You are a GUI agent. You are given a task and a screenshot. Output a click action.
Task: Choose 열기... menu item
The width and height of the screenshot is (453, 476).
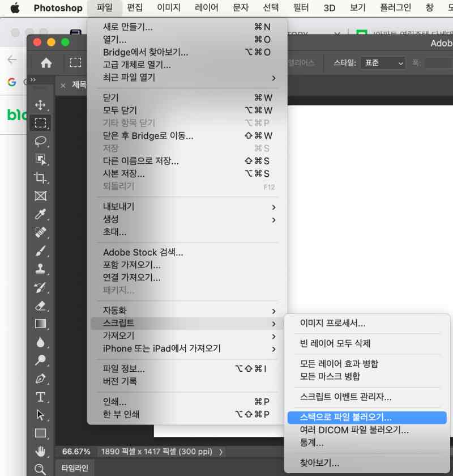(x=187, y=40)
